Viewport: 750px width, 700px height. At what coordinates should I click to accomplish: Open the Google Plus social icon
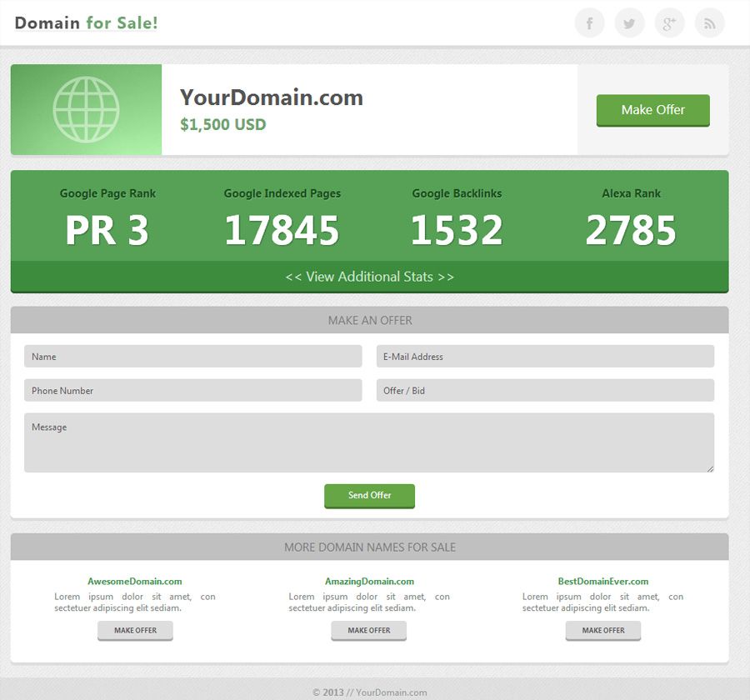669,22
